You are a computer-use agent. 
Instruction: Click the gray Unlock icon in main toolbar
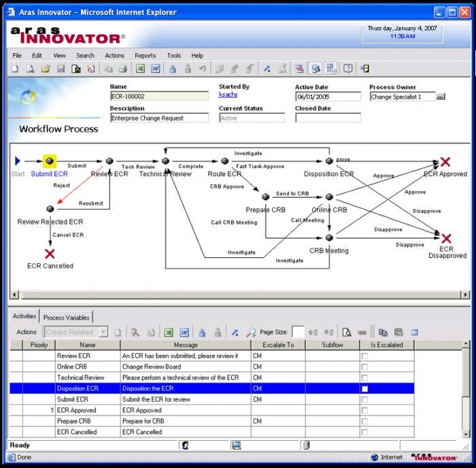click(188, 69)
